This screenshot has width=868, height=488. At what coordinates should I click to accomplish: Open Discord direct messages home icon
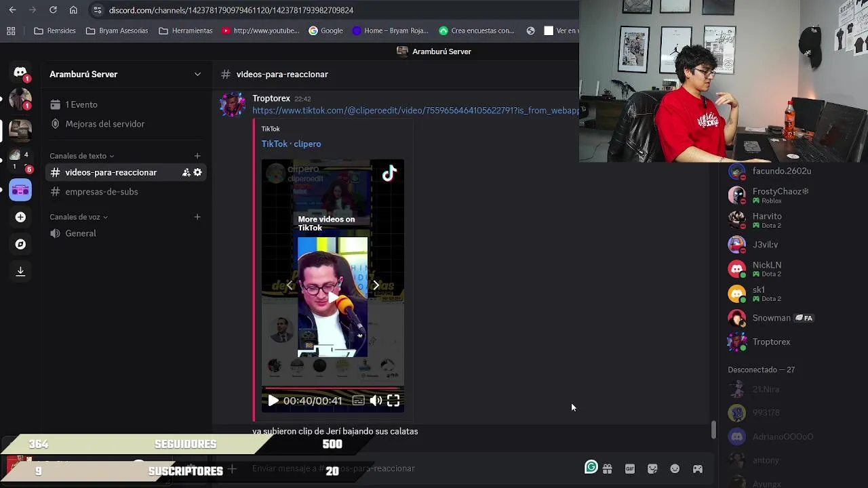tap(20, 73)
